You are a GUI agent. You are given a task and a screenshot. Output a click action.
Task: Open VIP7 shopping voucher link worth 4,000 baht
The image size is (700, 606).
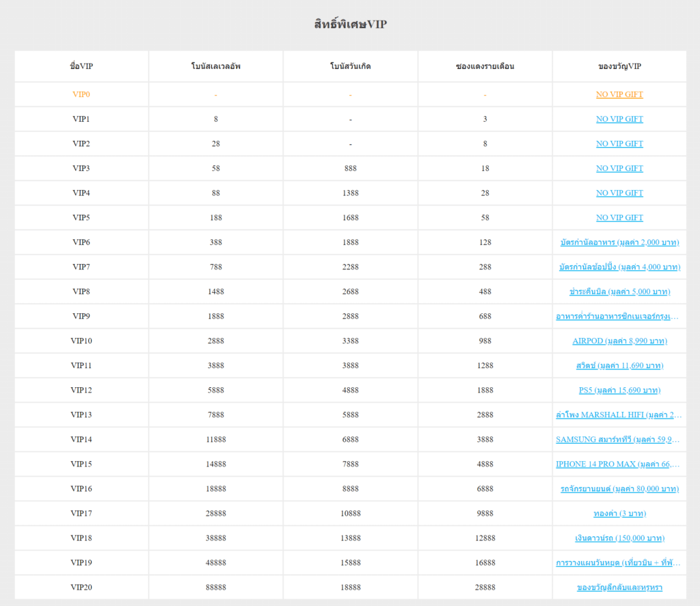click(x=619, y=267)
